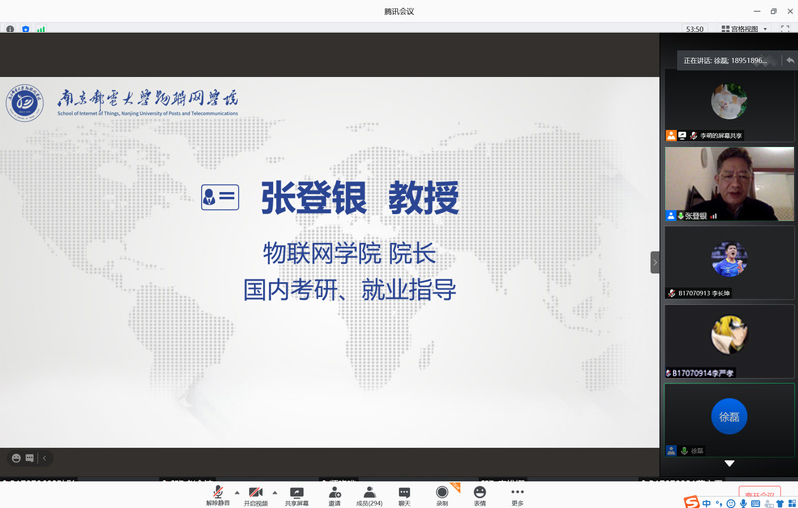Open the 邀请 invite icon
The height and width of the screenshot is (508, 798).
[334, 494]
